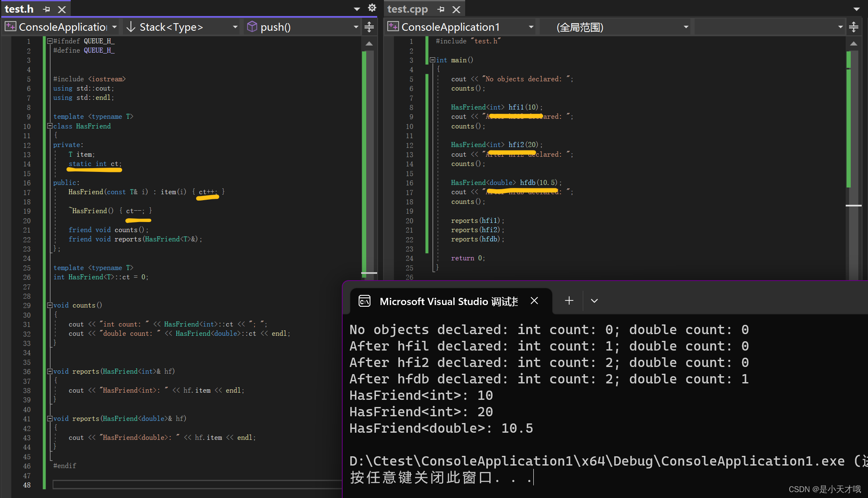Switch to test.h tab
Screen dimensions: 868x498
click(19, 9)
